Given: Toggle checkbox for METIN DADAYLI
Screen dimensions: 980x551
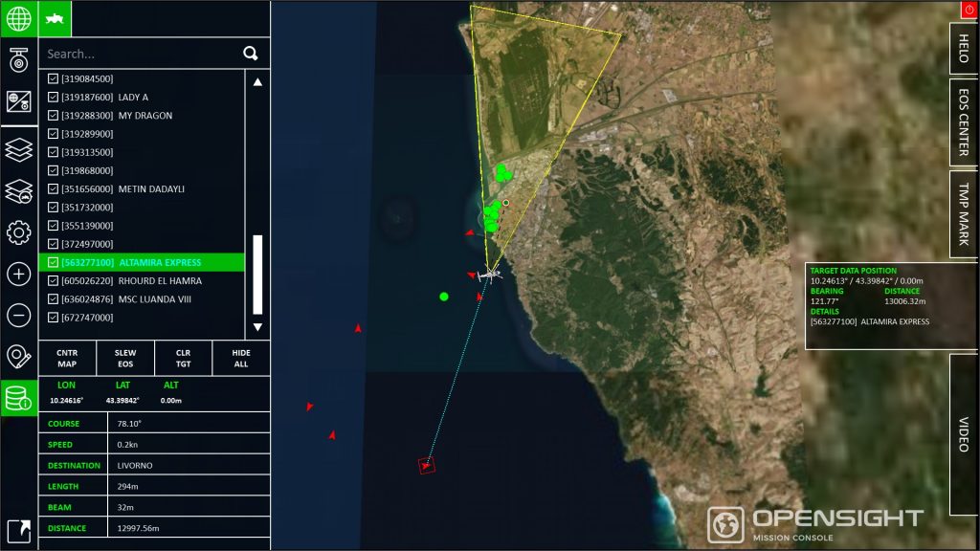Looking at the screenshot, I should tap(54, 188).
